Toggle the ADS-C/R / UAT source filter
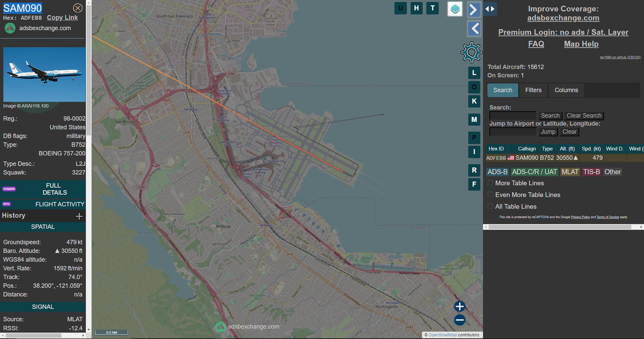The width and height of the screenshot is (644, 339). tap(534, 172)
